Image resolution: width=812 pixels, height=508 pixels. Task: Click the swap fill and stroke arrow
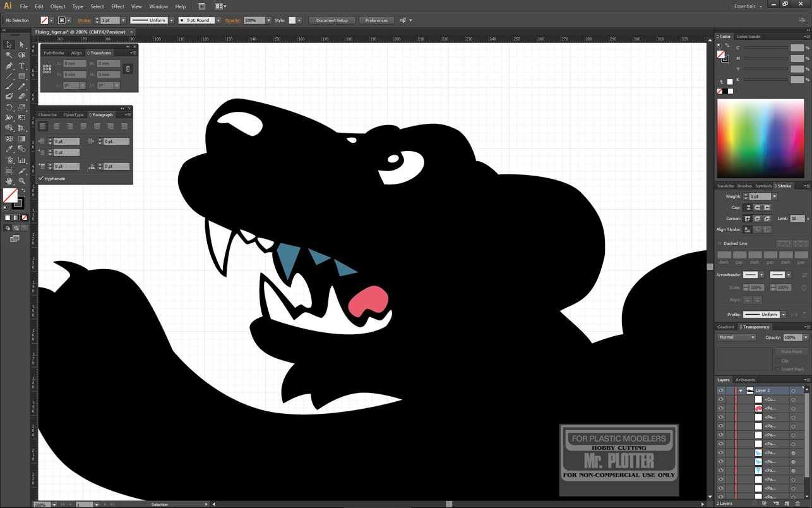[24, 190]
